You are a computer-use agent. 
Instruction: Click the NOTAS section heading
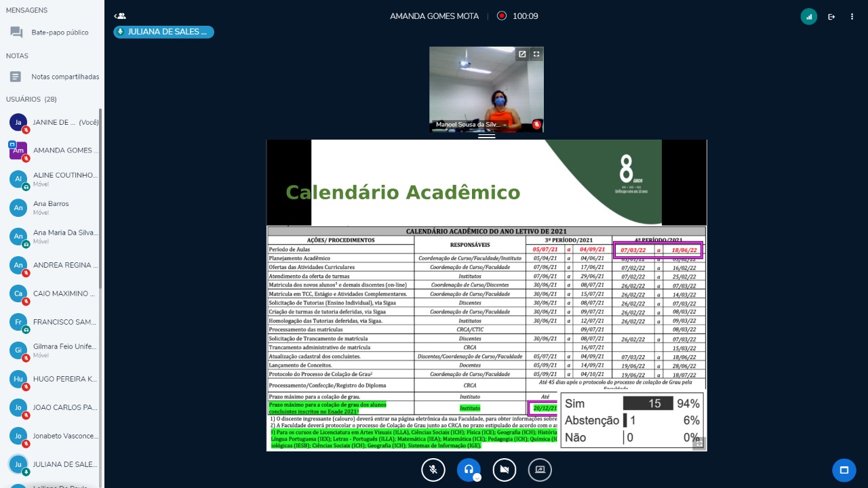[x=17, y=56]
